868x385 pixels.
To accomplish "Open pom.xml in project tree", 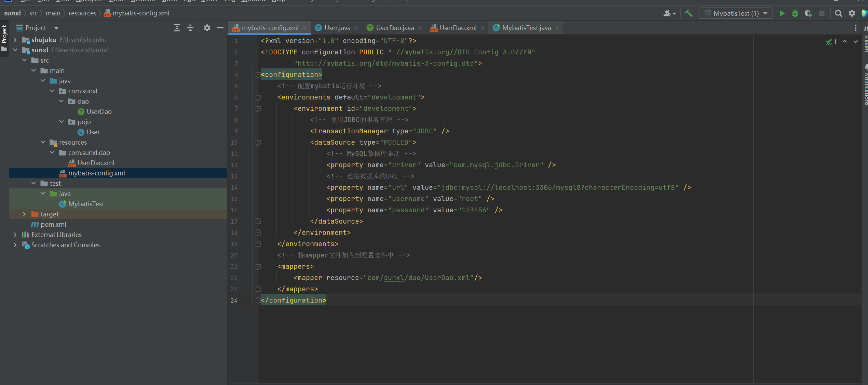I will pyautogui.click(x=53, y=224).
